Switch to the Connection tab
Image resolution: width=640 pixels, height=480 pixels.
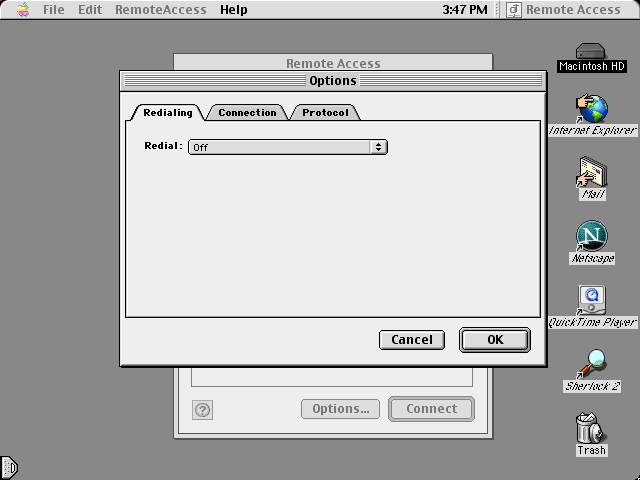tap(247, 112)
